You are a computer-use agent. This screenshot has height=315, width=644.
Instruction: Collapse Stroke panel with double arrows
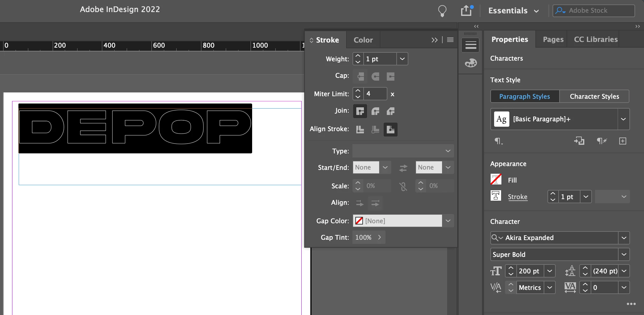[x=434, y=40]
